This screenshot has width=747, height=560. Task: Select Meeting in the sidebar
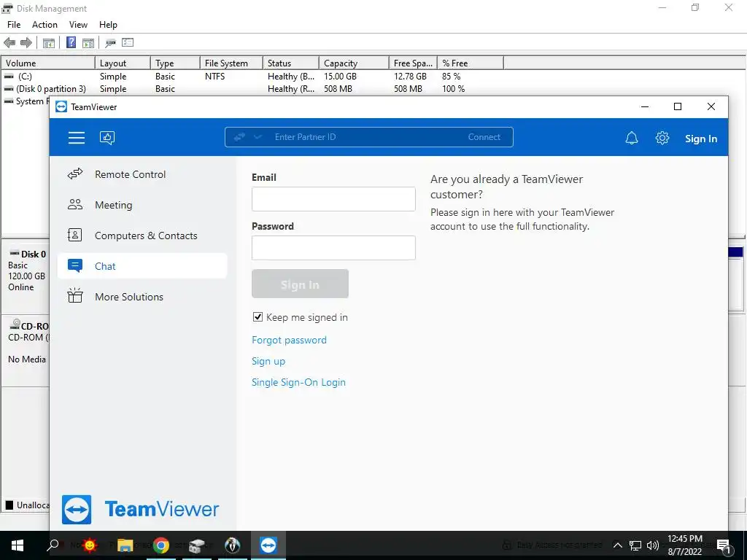coord(142,205)
